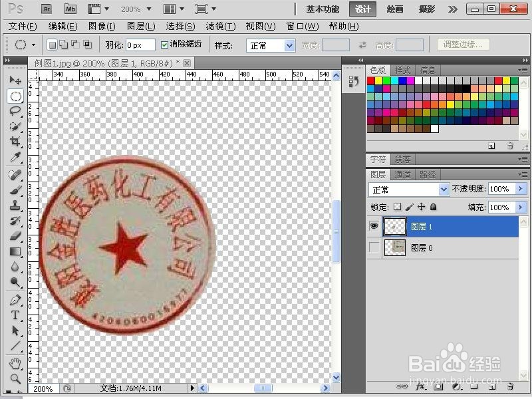Viewport: 532px width, 399px height.
Task: Expand more workspaces with double-arrow
Action: [x=452, y=9]
